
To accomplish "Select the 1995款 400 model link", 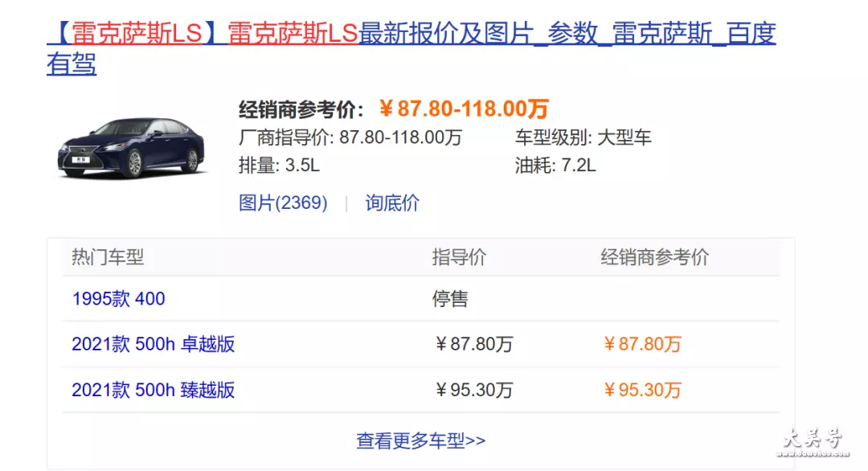I will (x=118, y=299).
